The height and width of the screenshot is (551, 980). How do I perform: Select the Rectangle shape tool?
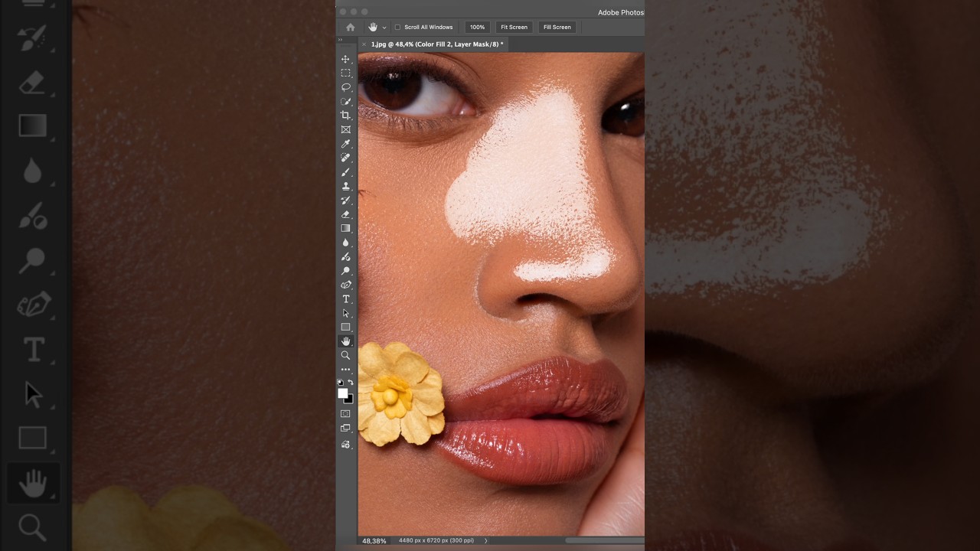345,327
